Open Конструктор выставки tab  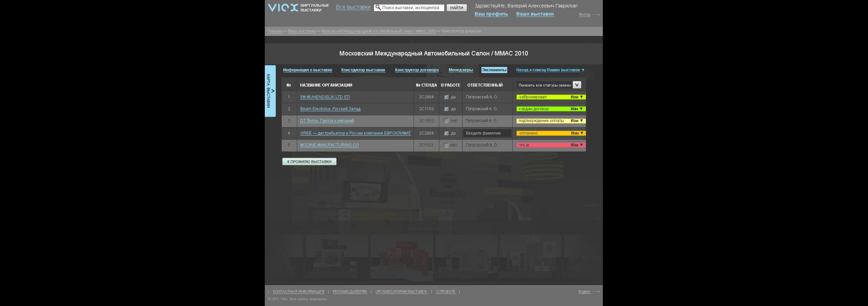point(363,70)
